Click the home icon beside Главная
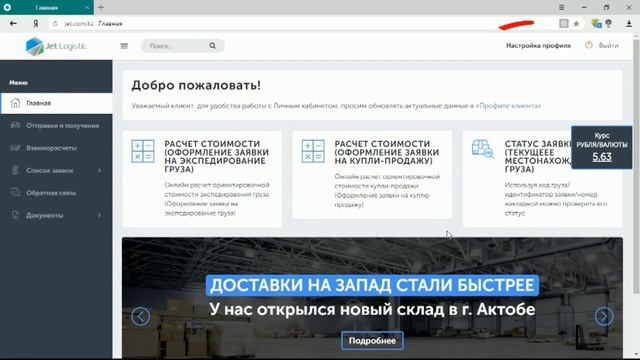 click(x=15, y=102)
